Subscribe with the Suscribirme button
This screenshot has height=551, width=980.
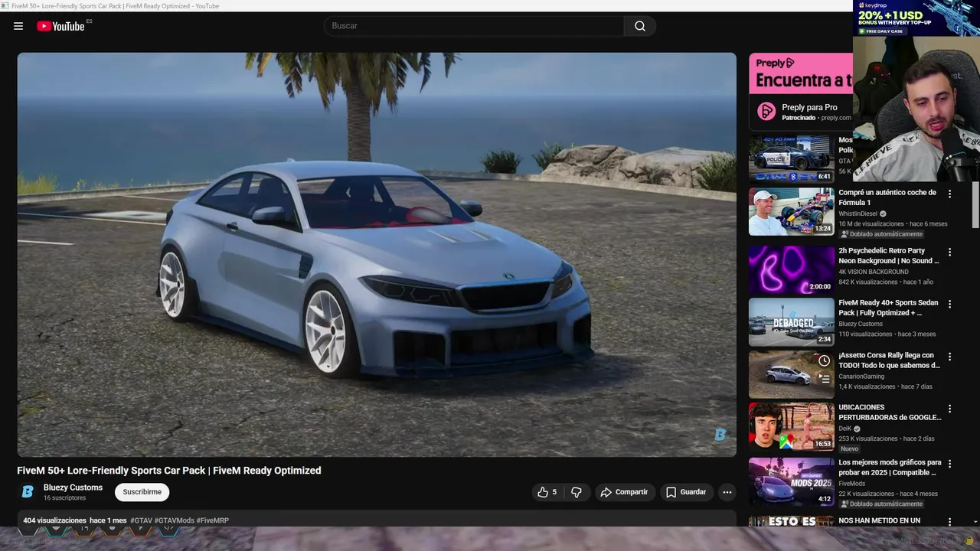point(142,492)
